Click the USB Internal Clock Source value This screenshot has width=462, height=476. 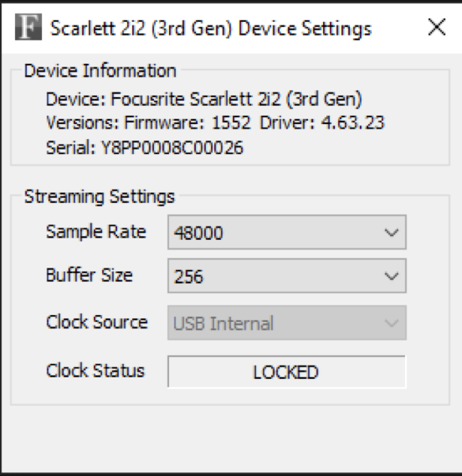click(223, 324)
